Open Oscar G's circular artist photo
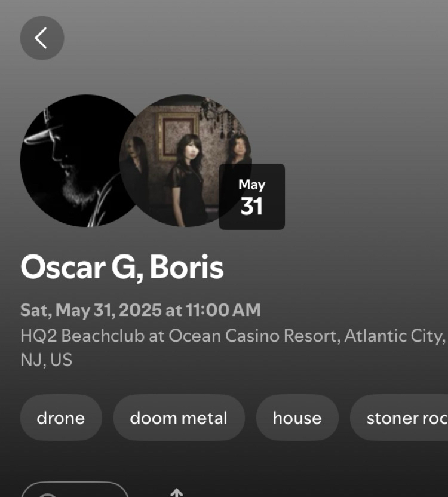The height and width of the screenshot is (497, 448). pyautogui.click(x=69, y=160)
